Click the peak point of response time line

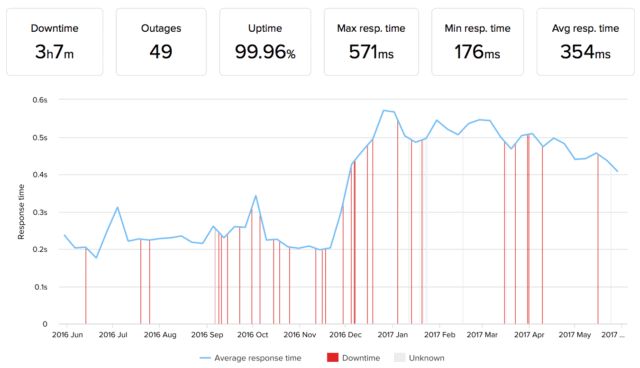pyautogui.click(x=384, y=110)
